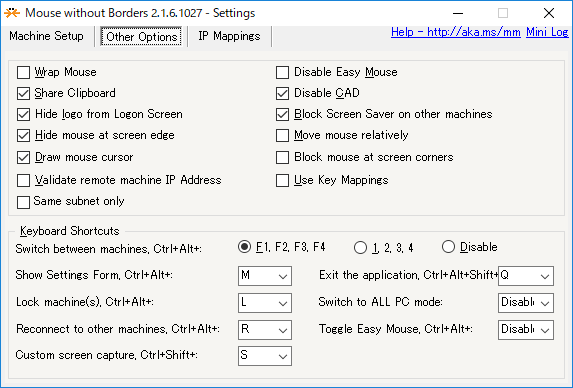Open Toggle Easy Mouse key dropdown
This screenshot has width=573, height=388.
click(526, 330)
